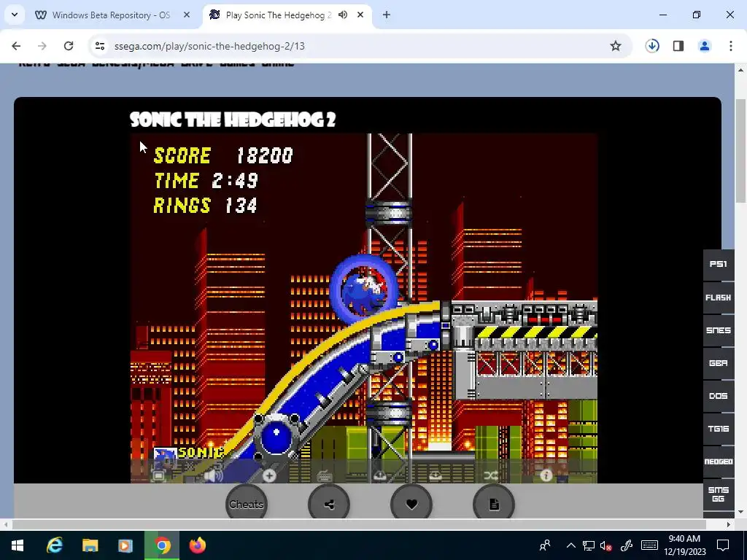Open the TG16 games sidebar tab
This screenshot has height=560, width=747.
[x=719, y=429]
